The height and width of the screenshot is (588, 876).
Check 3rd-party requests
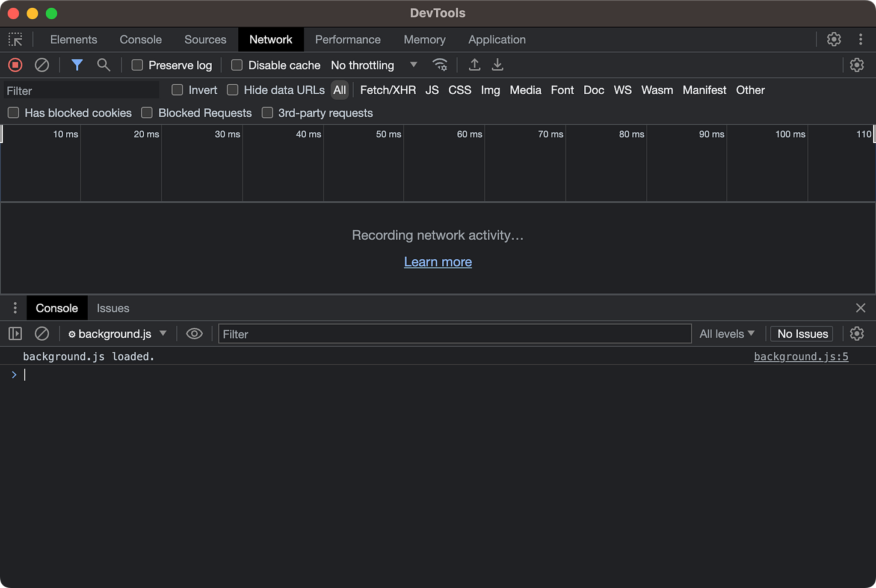click(267, 113)
